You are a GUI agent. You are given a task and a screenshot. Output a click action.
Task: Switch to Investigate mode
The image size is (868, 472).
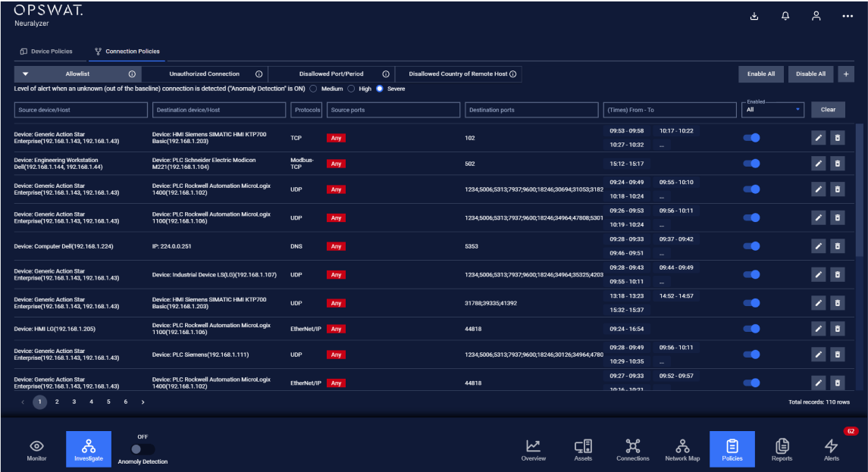pyautogui.click(x=89, y=449)
